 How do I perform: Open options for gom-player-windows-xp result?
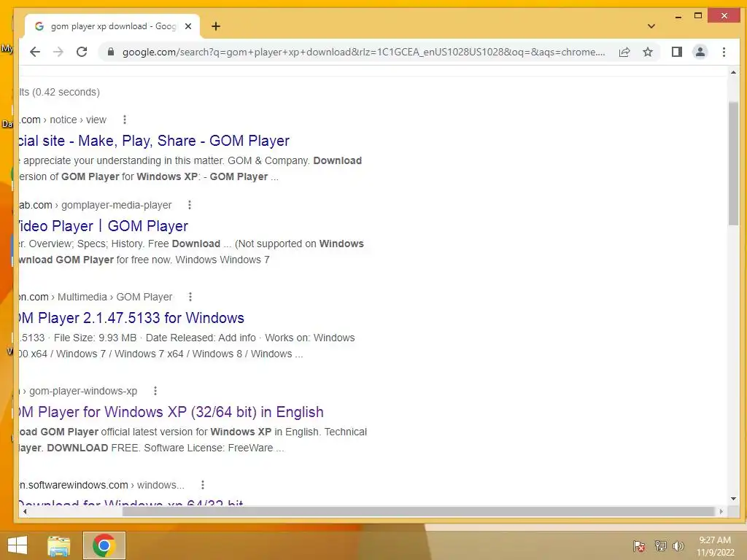[x=155, y=391]
